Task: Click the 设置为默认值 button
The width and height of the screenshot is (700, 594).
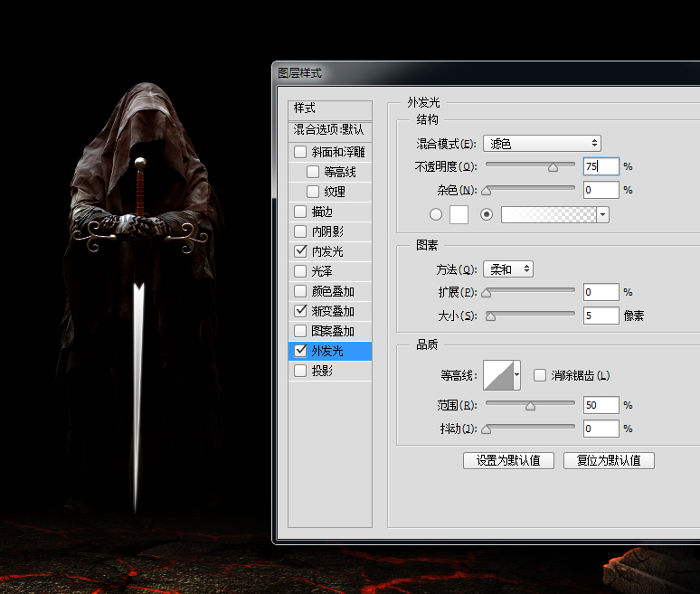Action: pyautogui.click(x=508, y=460)
